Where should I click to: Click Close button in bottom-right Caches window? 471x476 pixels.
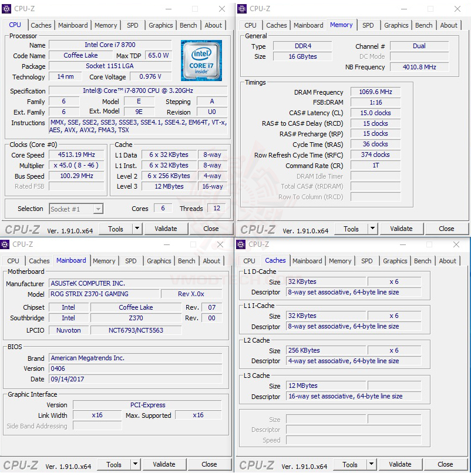(x=445, y=464)
